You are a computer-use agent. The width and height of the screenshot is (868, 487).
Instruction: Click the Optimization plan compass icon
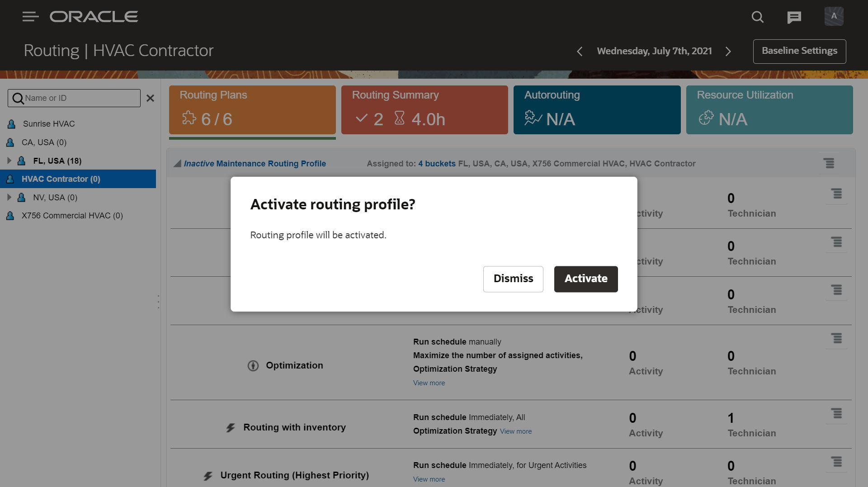(253, 366)
